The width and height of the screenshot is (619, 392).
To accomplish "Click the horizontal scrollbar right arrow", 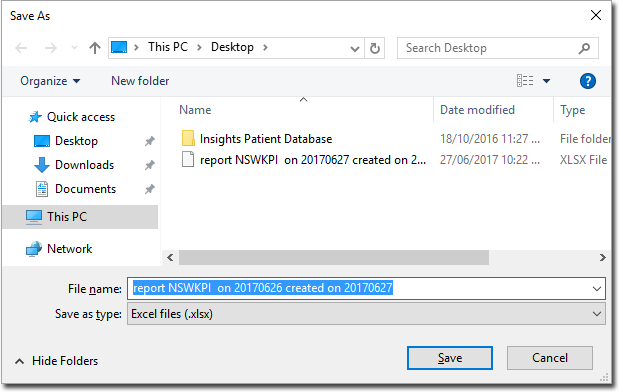I will point(602,258).
